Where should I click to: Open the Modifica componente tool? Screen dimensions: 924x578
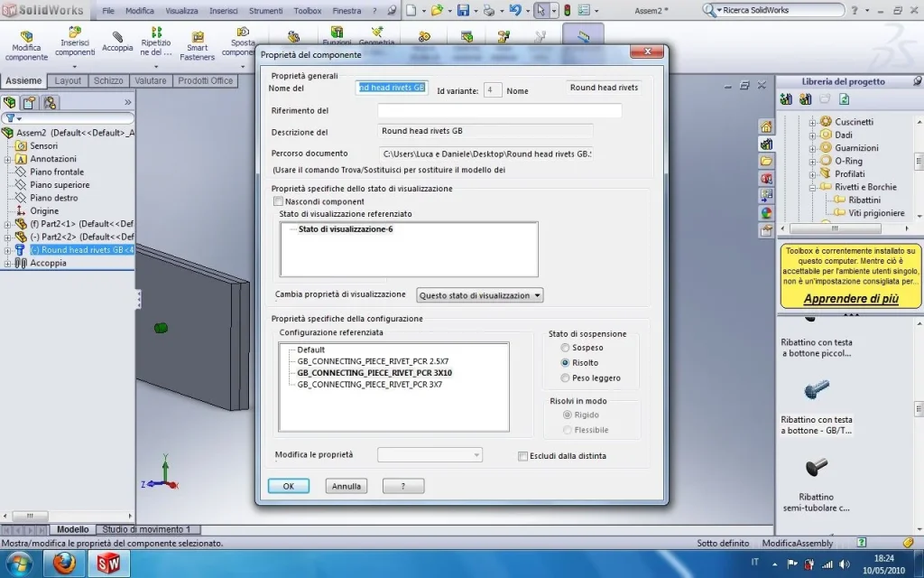click(x=26, y=46)
